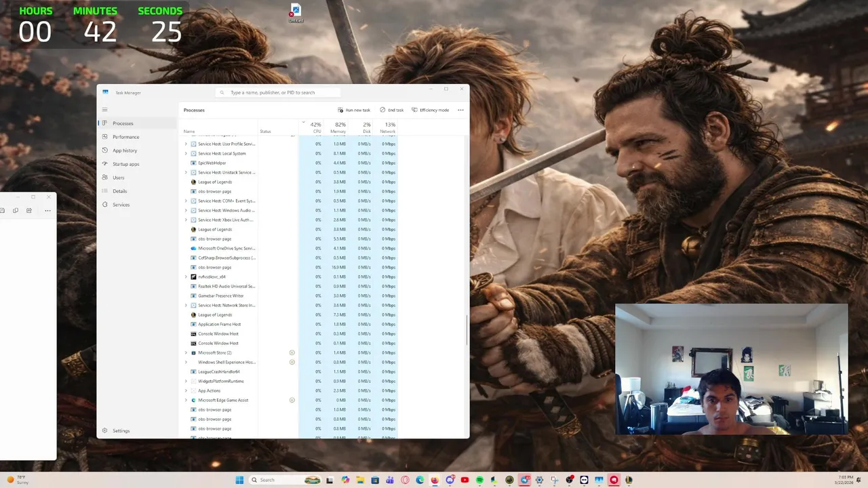The height and width of the screenshot is (488, 868).
Task: Expand the WidgetsPlatformRuntime row
Action: click(x=186, y=381)
